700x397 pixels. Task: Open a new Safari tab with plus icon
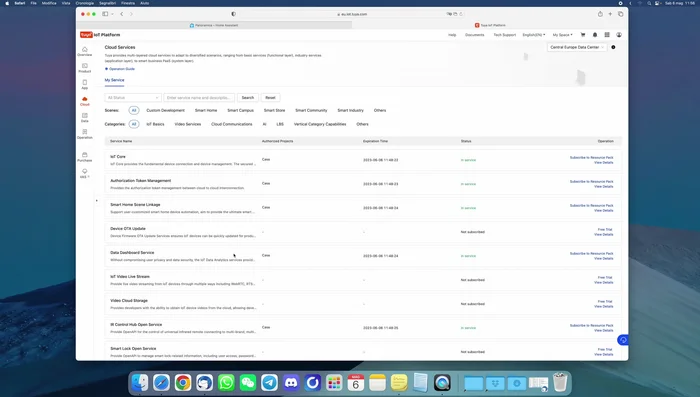610,14
